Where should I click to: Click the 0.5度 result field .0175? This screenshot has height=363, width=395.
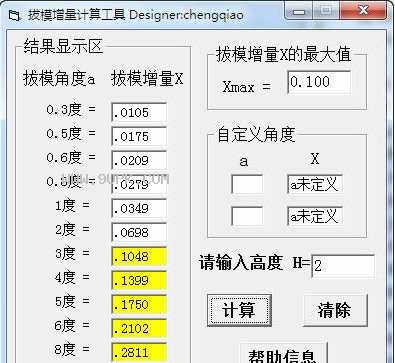pyautogui.click(x=139, y=136)
